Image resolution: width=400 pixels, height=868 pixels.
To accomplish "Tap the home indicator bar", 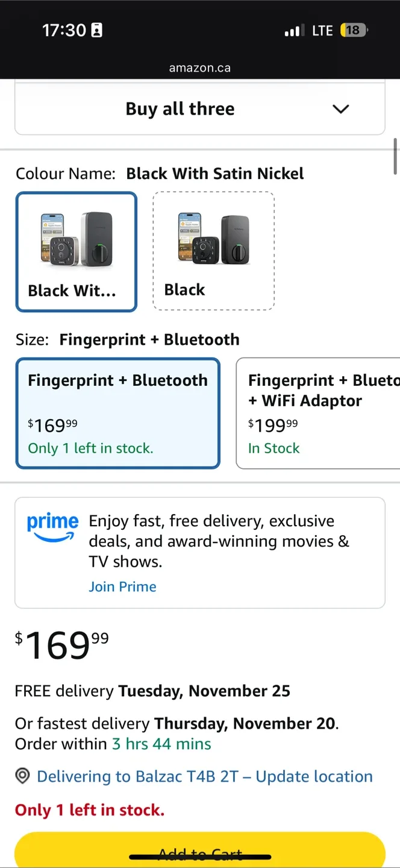I will [x=200, y=856].
